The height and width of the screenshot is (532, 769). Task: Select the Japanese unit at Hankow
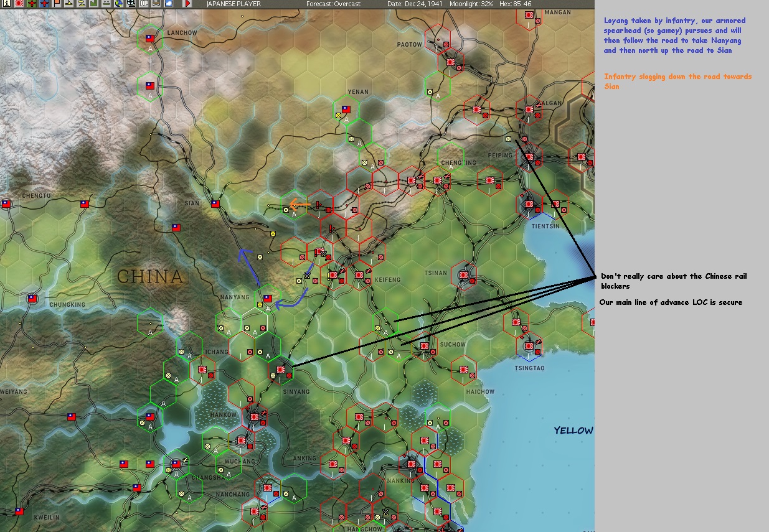(x=254, y=417)
